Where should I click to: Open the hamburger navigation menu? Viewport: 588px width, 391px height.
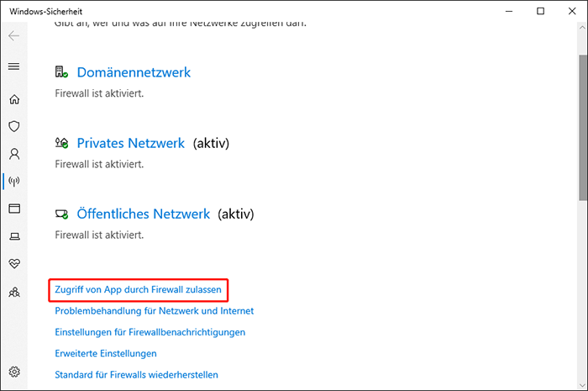click(x=13, y=66)
